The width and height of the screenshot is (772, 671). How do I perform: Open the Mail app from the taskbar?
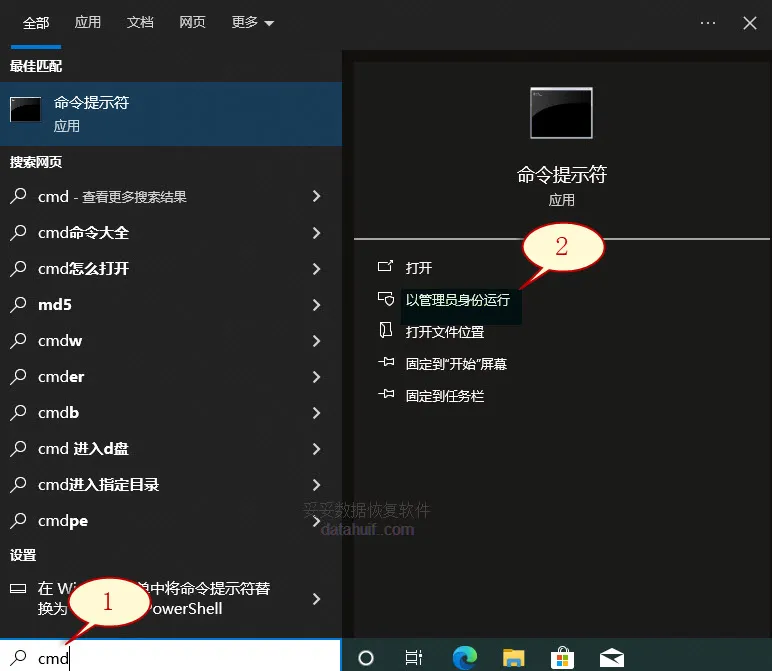point(612,657)
